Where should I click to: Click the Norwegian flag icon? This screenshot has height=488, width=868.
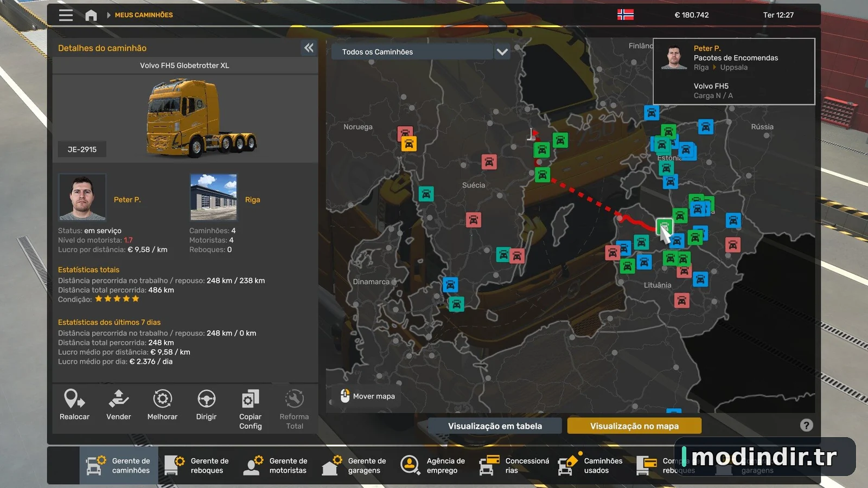626,15
